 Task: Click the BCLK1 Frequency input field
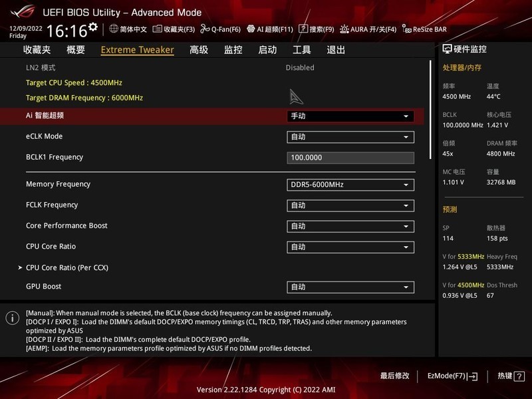pos(350,158)
